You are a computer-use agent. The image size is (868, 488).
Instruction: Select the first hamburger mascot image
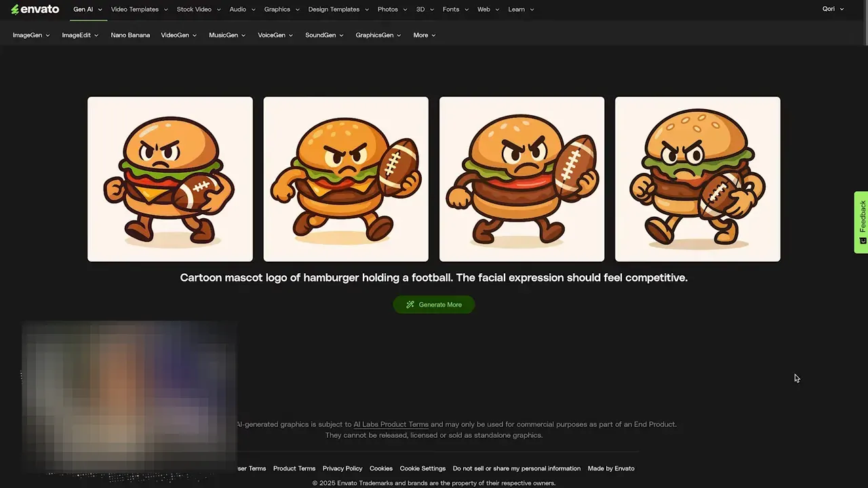click(x=170, y=179)
